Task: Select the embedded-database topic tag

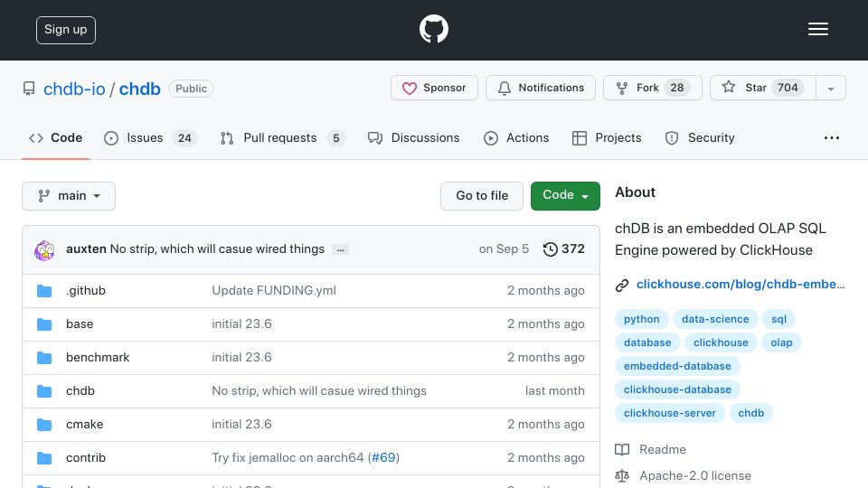Action: pos(677,366)
